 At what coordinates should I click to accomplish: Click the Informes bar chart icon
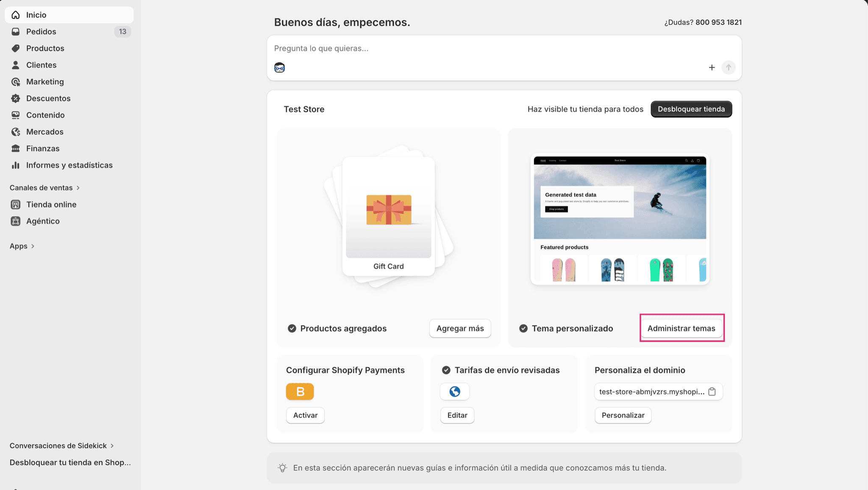click(16, 165)
